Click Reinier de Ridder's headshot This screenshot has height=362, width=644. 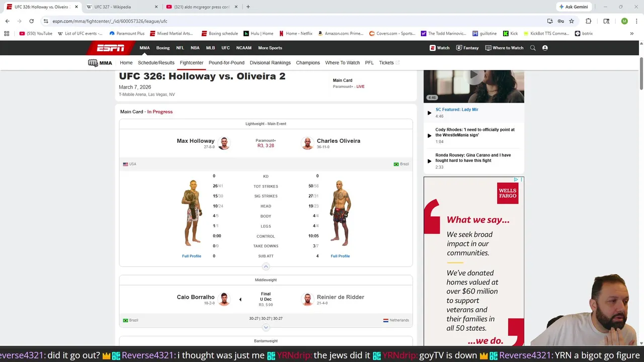(307, 299)
